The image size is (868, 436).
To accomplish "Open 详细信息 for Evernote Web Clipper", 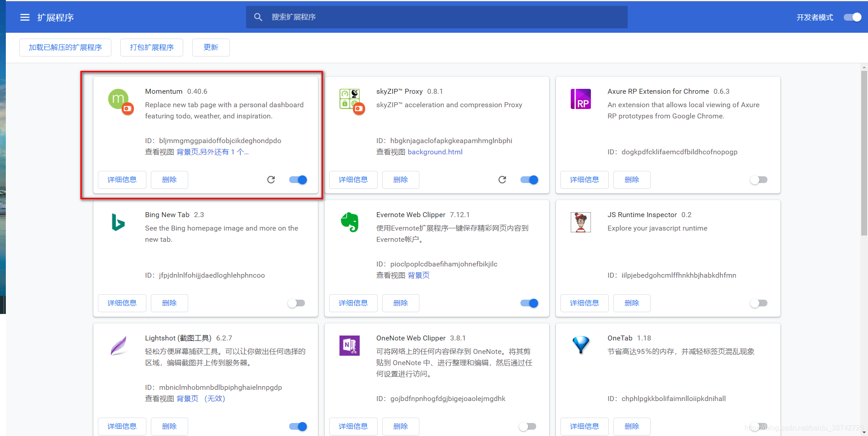I will click(353, 303).
